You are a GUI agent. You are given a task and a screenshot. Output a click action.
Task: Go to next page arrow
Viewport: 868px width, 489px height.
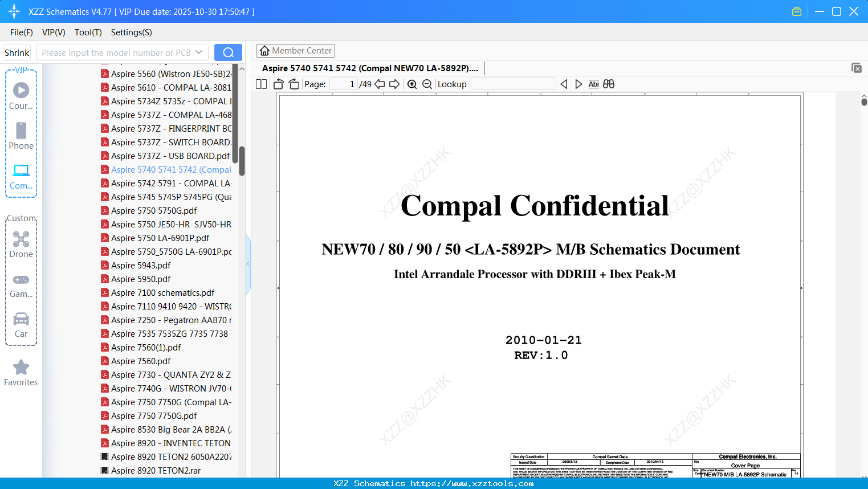tap(394, 84)
